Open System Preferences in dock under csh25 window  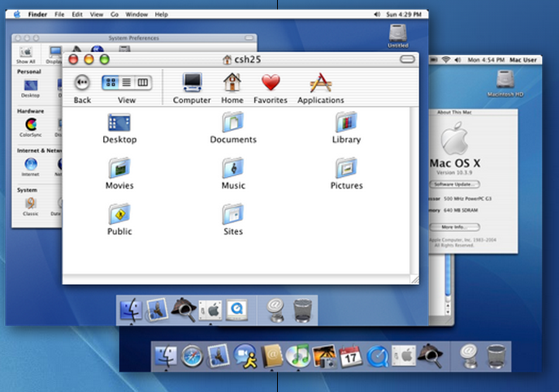(210, 310)
